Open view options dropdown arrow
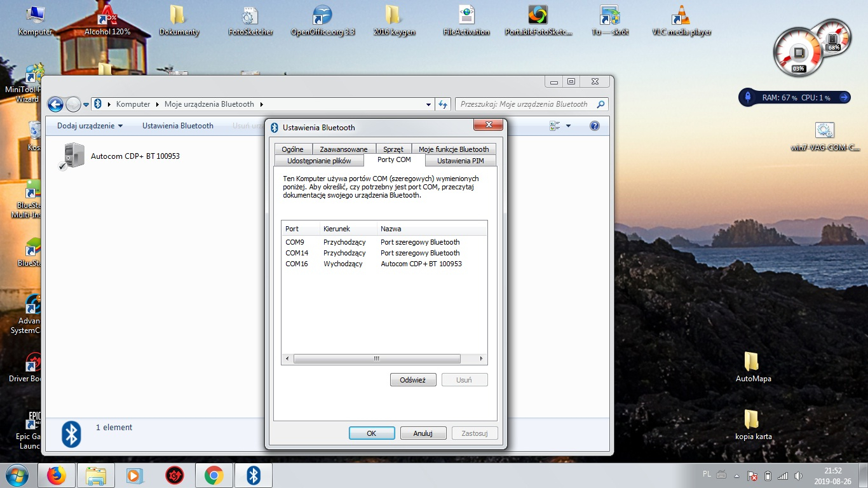The width and height of the screenshot is (868, 488). [568, 126]
